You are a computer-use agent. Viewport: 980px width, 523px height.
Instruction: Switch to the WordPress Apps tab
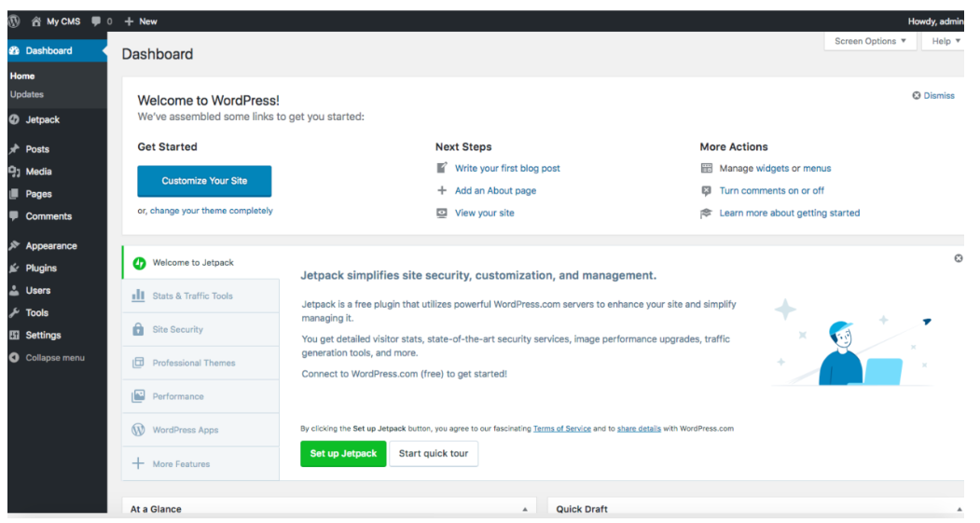click(x=201, y=430)
